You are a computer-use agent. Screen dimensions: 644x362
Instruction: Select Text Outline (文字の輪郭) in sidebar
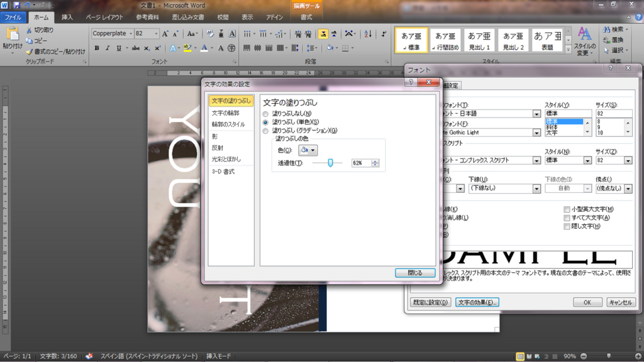(231, 113)
